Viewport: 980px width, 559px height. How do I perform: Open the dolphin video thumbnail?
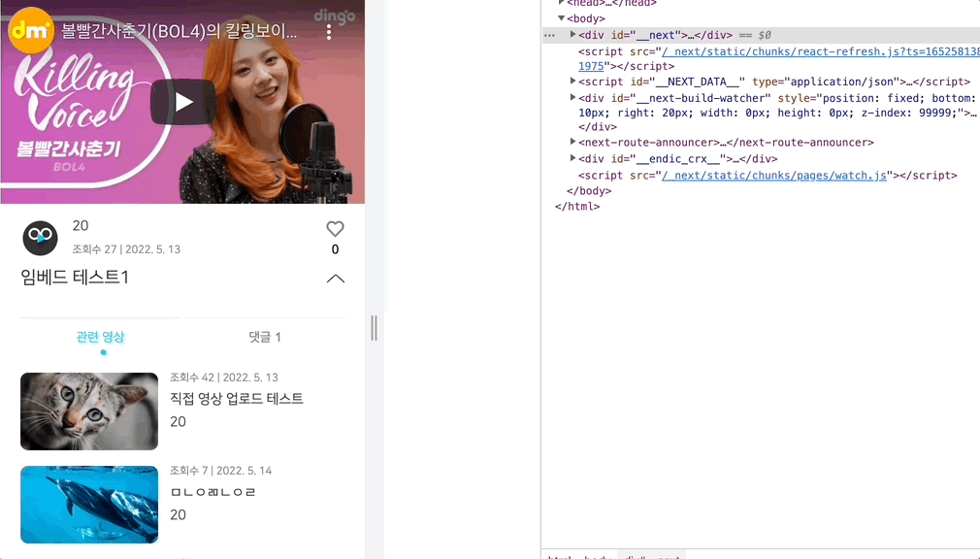click(89, 505)
